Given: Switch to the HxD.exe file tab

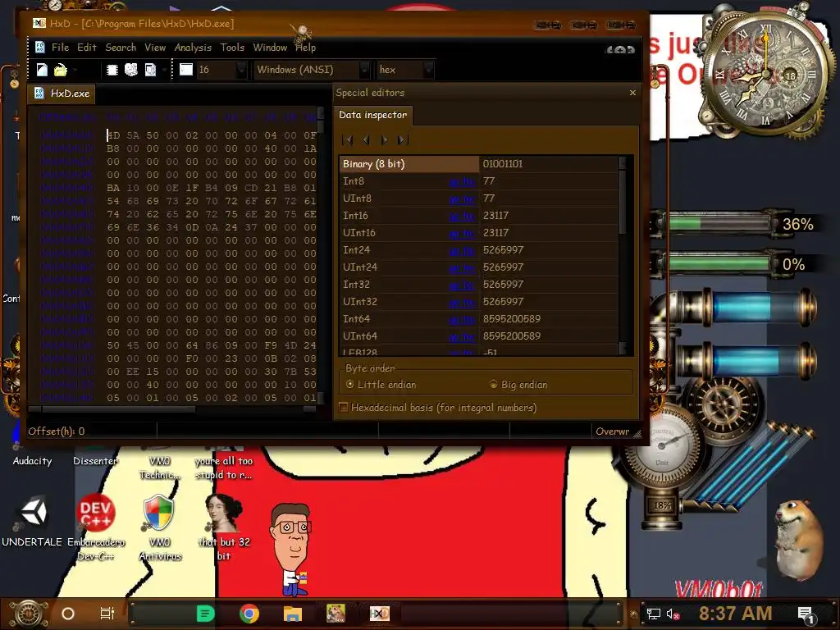Looking at the screenshot, I should (x=62, y=94).
